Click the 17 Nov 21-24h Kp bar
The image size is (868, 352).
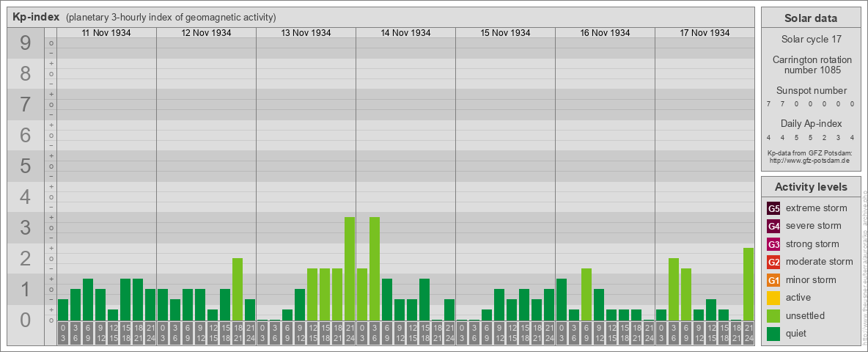[x=748, y=285]
